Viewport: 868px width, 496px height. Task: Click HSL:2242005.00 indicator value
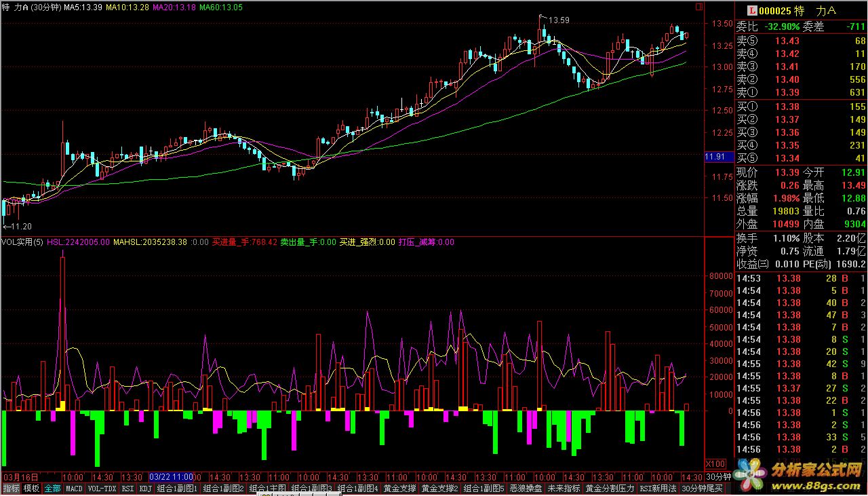click(x=78, y=242)
